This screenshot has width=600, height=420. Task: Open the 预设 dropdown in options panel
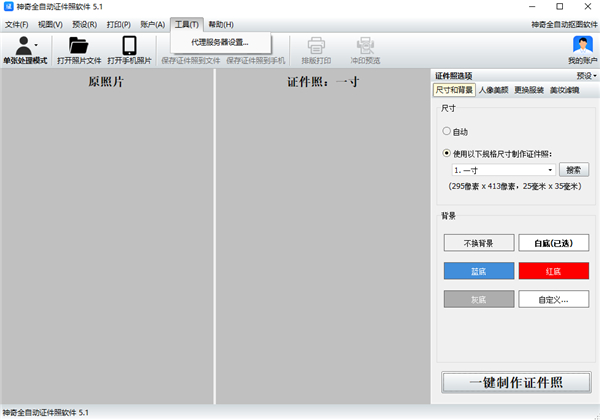click(586, 76)
